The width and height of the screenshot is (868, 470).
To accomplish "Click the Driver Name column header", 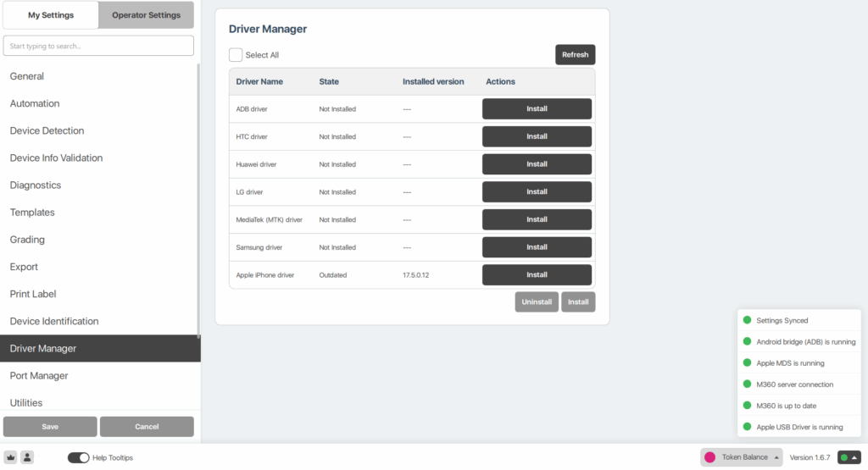I will pyautogui.click(x=259, y=81).
